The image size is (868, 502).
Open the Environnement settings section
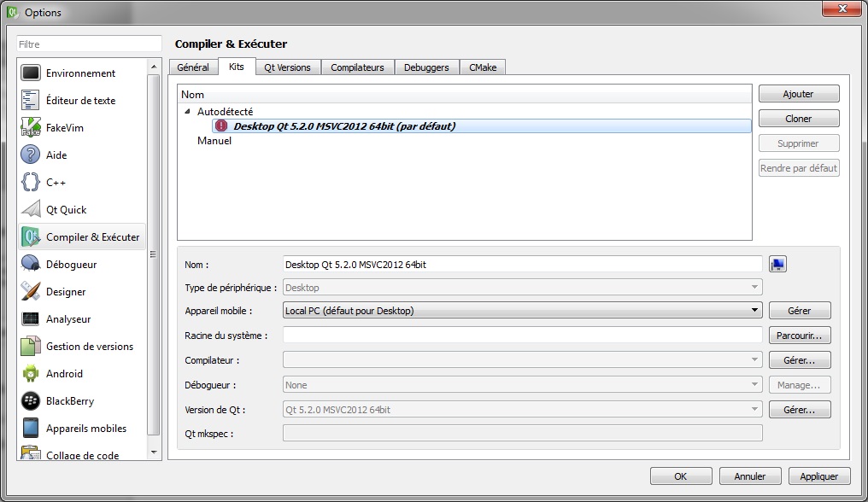coord(81,73)
